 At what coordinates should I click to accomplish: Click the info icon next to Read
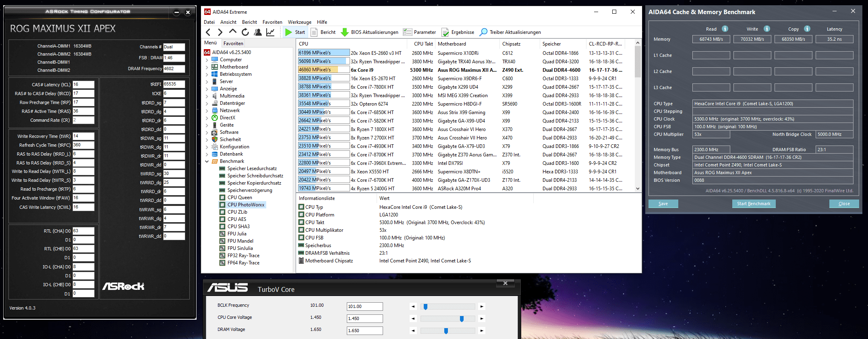coord(725,29)
